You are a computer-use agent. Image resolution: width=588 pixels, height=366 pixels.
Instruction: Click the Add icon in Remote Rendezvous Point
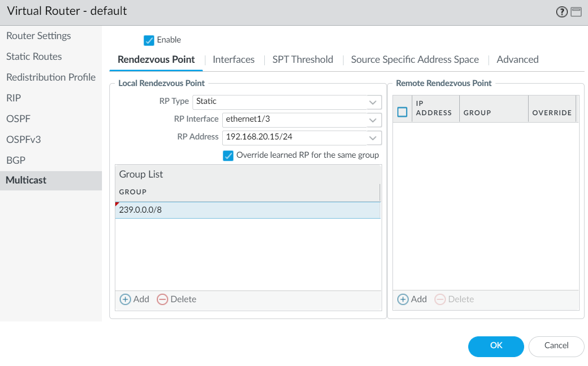coord(403,299)
